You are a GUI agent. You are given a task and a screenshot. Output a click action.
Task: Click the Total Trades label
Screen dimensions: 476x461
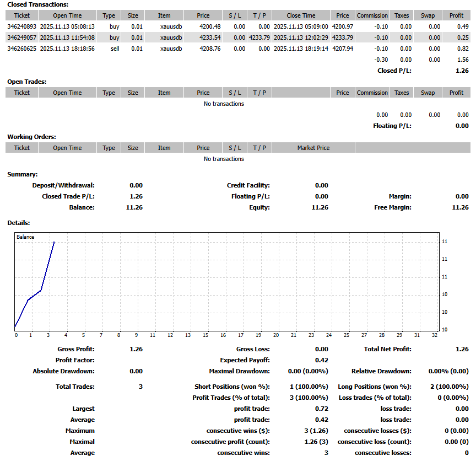pos(75,387)
